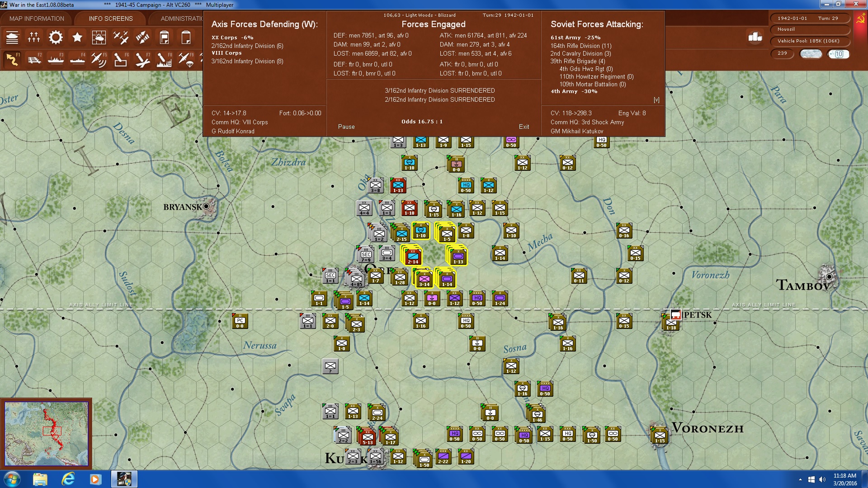Open the Order of Battle tank icon

tap(12, 38)
